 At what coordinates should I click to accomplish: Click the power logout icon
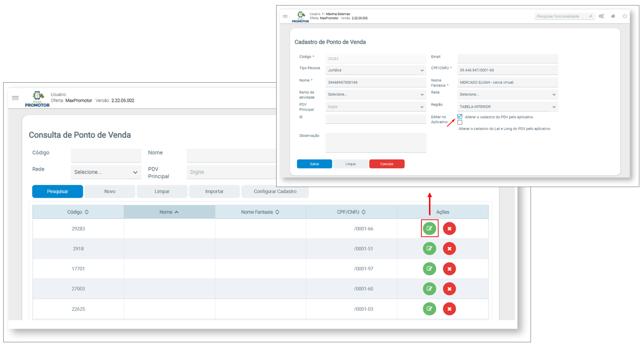coord(624,16)
